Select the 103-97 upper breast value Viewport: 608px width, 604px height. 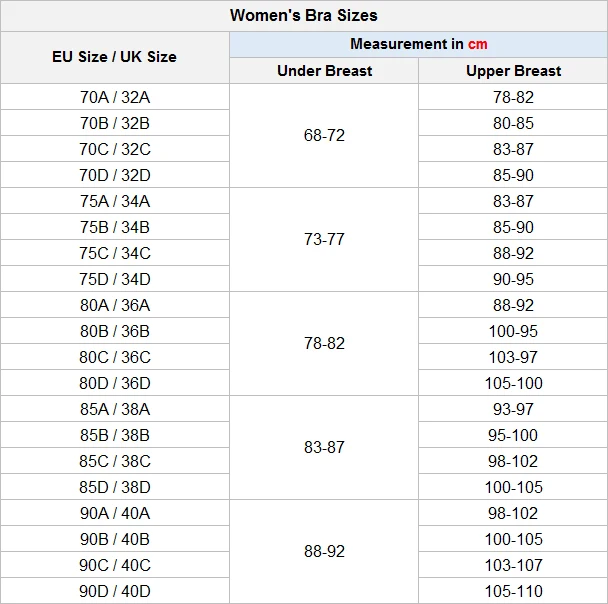click(x=513, y=357)
